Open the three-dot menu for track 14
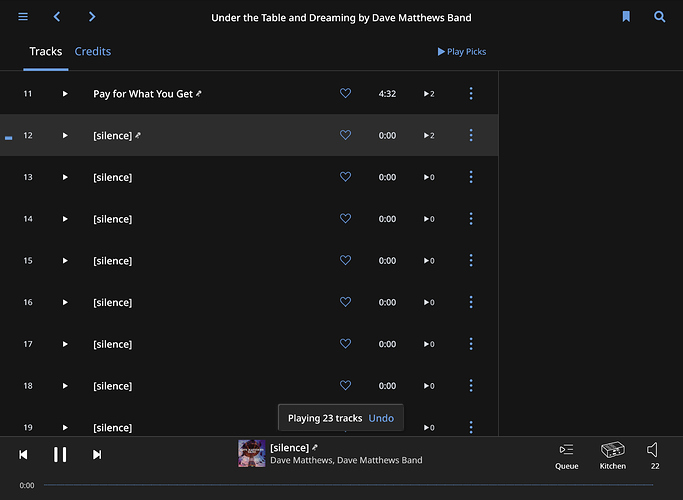 tap(471, 219)
